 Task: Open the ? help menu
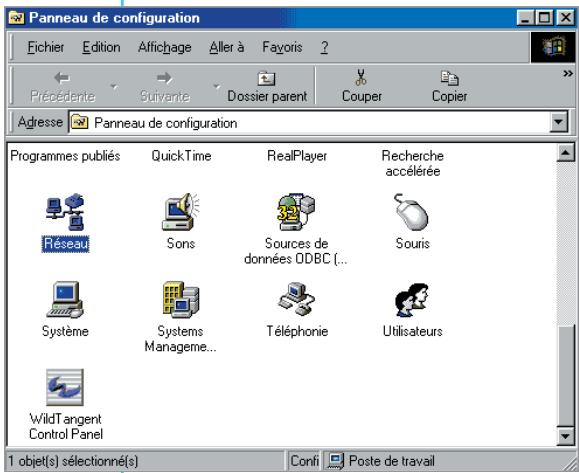coord(324,47)
